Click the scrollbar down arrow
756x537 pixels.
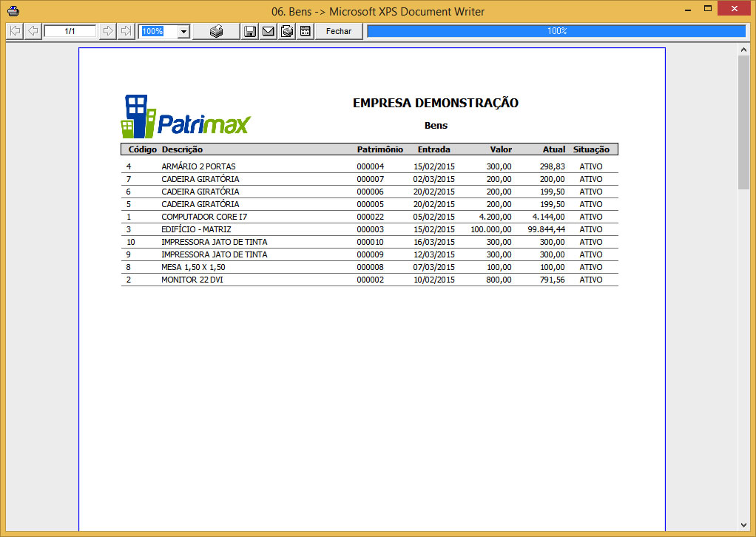(743, 525)
